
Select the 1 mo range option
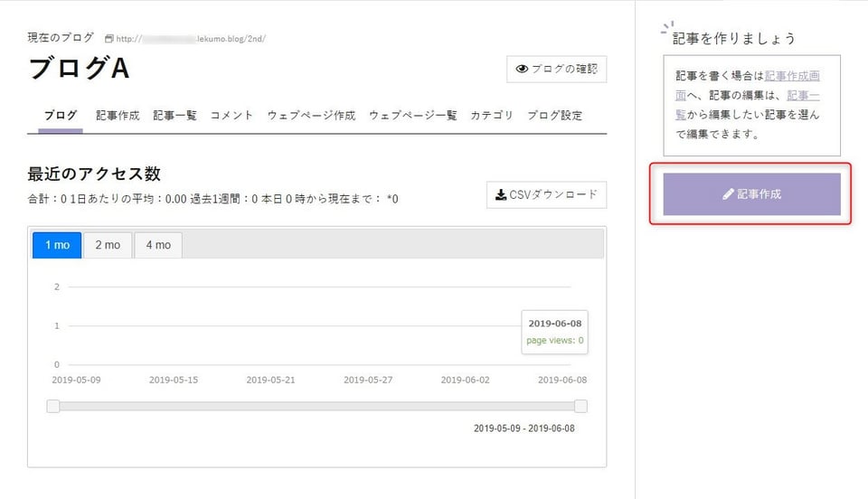pos(57,245)
